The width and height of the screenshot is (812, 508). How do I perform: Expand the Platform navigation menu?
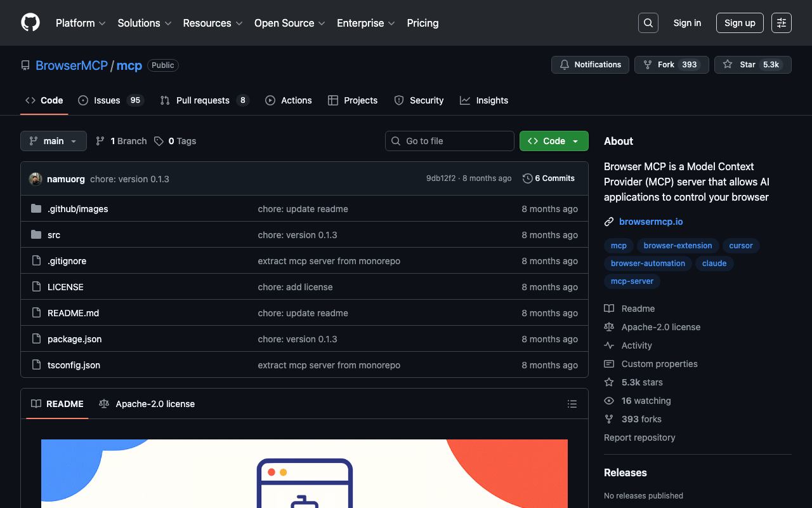(x=81, y=23)
